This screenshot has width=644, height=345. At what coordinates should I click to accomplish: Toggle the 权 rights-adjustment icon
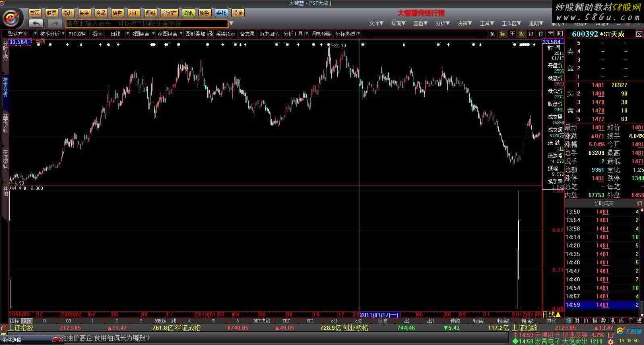(522, 34)
